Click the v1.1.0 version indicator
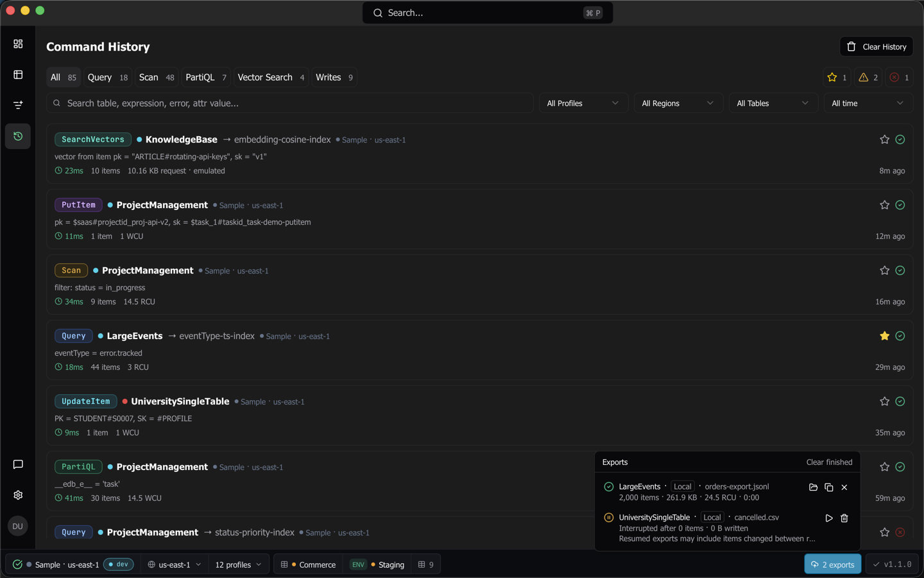 892,565
